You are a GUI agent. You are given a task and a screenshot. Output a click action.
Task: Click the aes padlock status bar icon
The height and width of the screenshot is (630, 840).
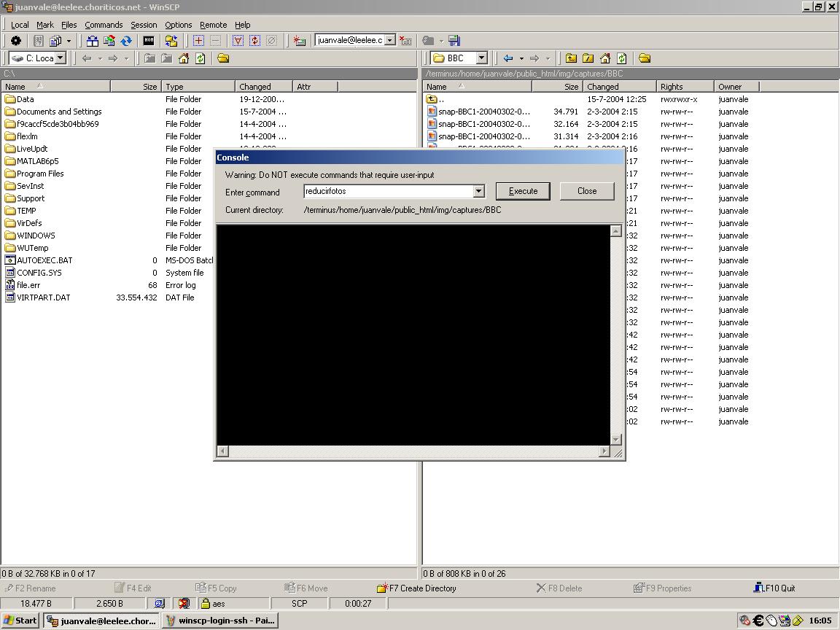[205, 604]
